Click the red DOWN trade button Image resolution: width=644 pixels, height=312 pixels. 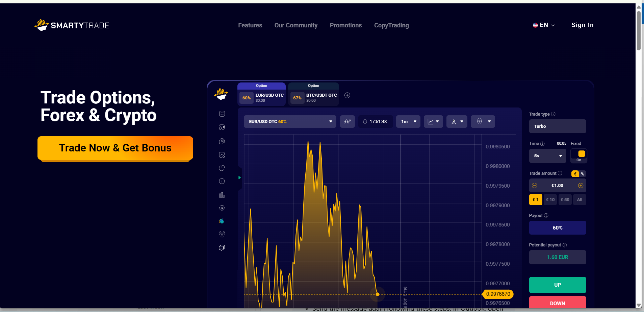coord(558,302)
